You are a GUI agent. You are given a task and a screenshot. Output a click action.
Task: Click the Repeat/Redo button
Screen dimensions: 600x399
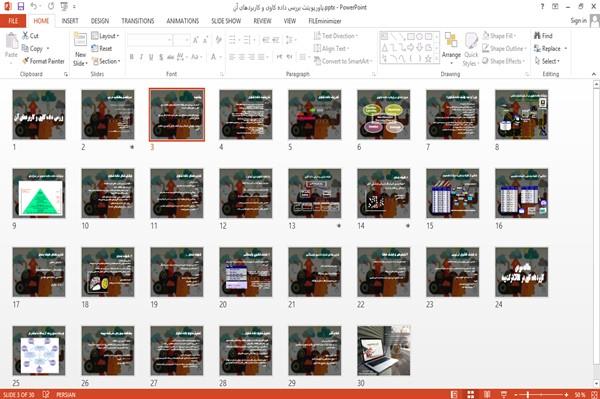(51, 6)
